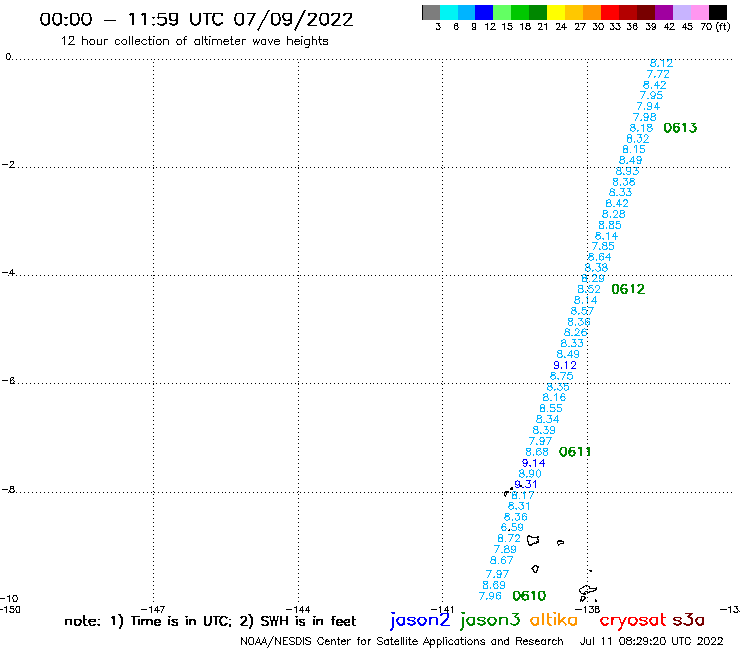Click the 8.52 reading beside 0612
This screenshot has height=650, width=740.
click(589, 289)
